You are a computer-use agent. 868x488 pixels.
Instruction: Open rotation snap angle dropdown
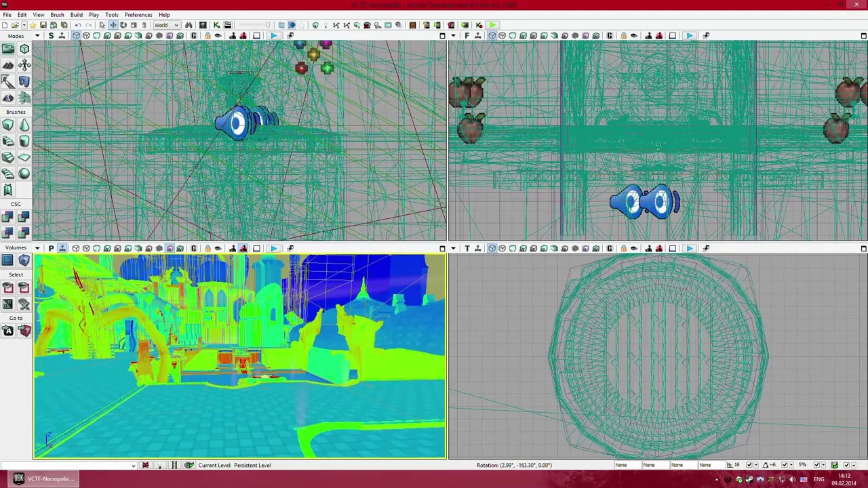click(x=792, y=465)
